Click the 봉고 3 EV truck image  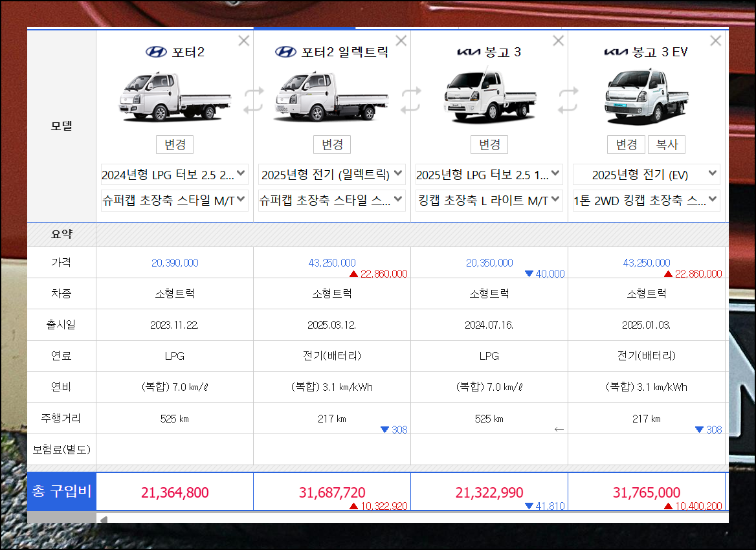(646, 97)
